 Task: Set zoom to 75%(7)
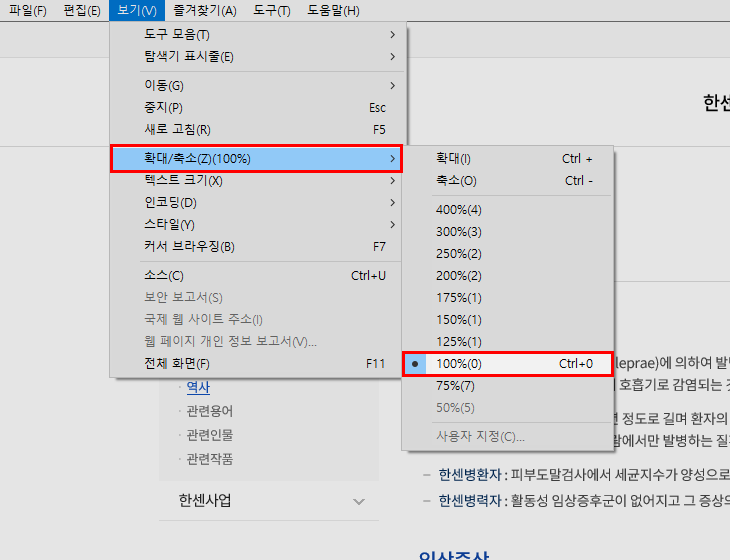455,386
